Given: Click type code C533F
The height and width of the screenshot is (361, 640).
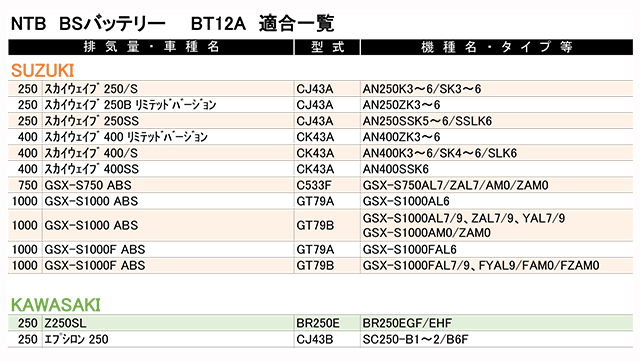Looking at the screenshot, I should (313, 185).
